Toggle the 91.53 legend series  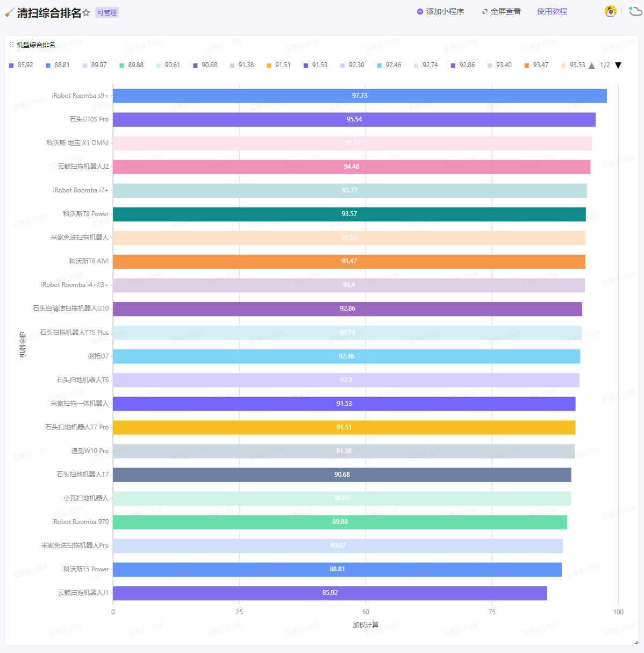pos(316,65)
